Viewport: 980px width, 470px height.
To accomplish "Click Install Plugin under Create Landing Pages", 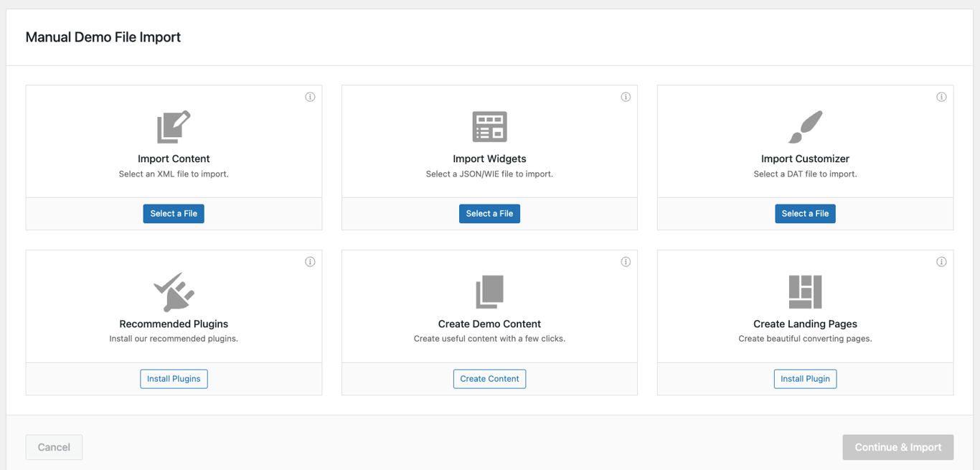I will click(x=805, y=379).
